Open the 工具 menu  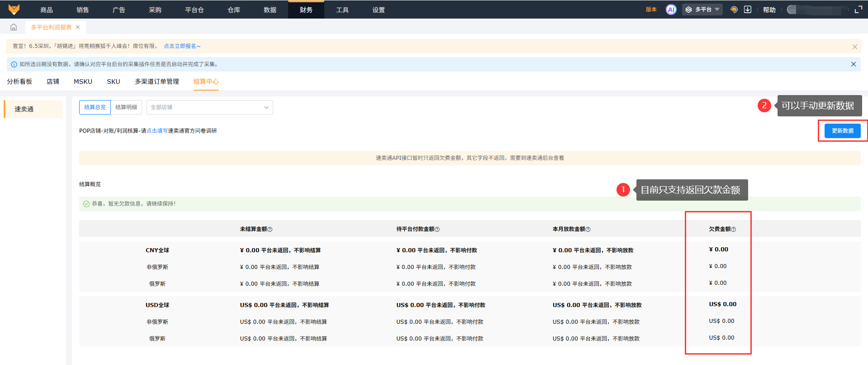point(342,10)
